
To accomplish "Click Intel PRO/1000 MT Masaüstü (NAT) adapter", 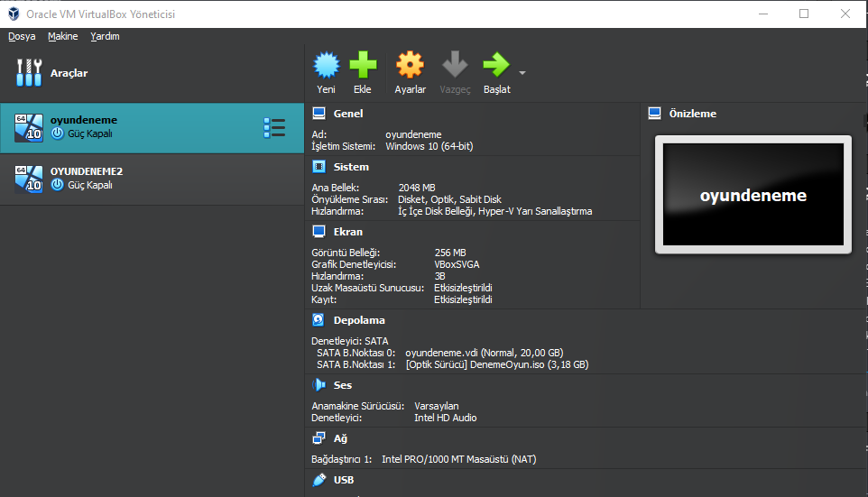I will click(x=459, y=459).
